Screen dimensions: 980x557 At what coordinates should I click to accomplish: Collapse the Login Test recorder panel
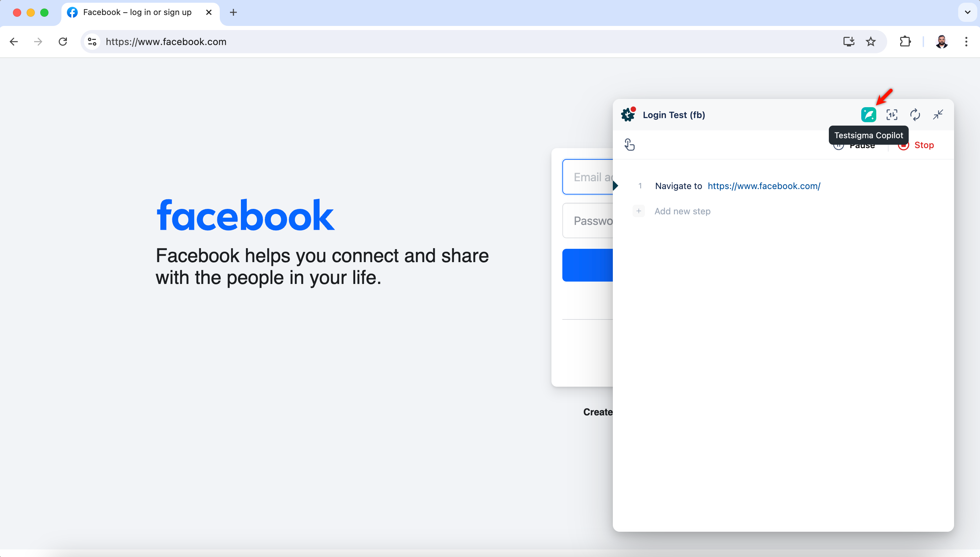(x=938, y=115)
